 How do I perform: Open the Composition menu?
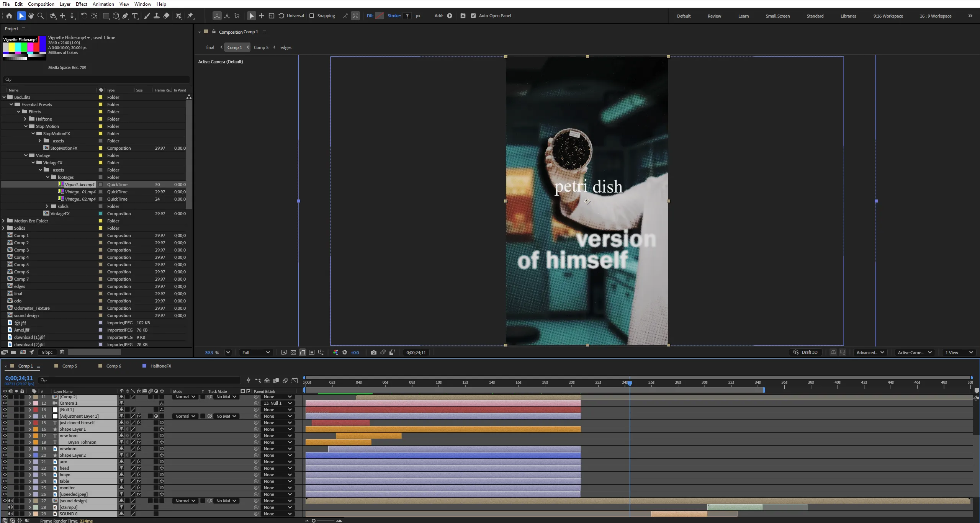(41, 4)
